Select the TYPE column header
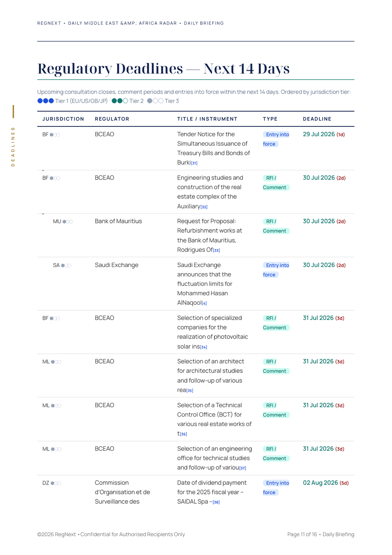This screenshot has width=392, height=555. coord(270,119)
